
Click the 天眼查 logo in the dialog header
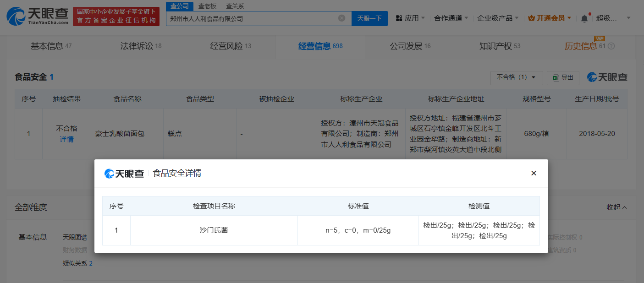pos(124,174)
